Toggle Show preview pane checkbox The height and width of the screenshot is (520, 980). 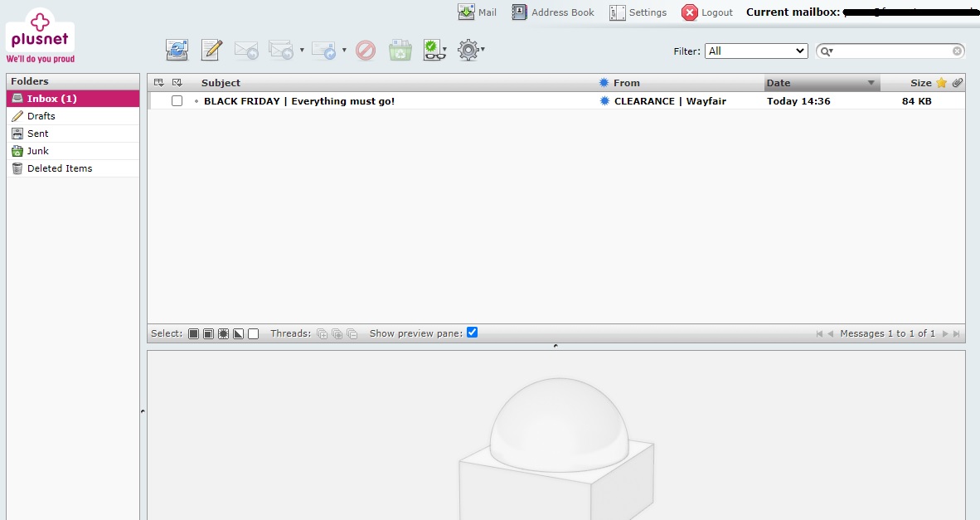pyautogui.click(x=472, y=332)
